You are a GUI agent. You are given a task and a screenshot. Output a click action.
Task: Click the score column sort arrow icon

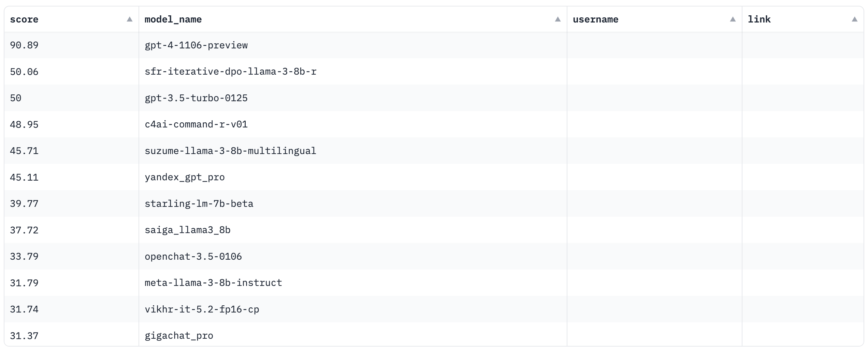[x=130, y=19]
